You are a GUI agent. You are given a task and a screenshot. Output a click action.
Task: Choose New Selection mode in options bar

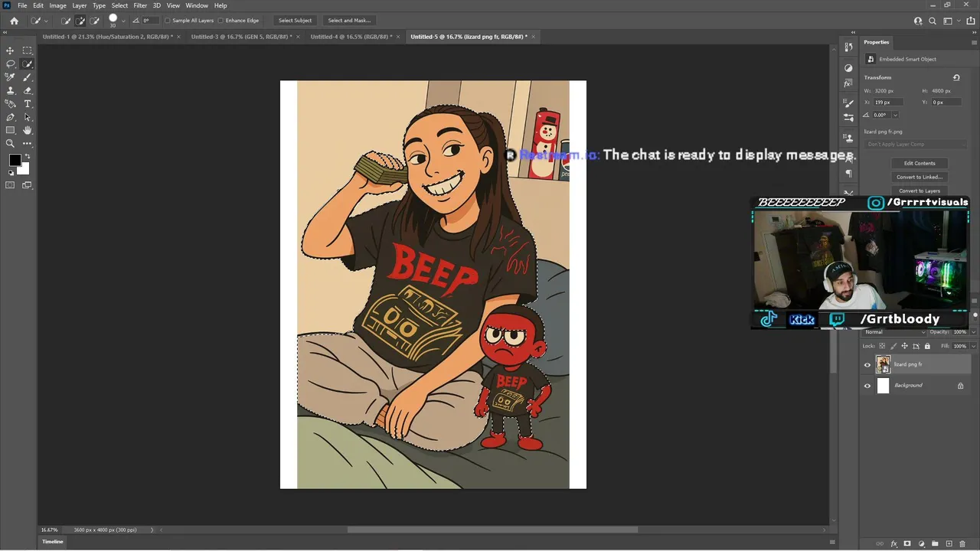click(x=66, y=21)
